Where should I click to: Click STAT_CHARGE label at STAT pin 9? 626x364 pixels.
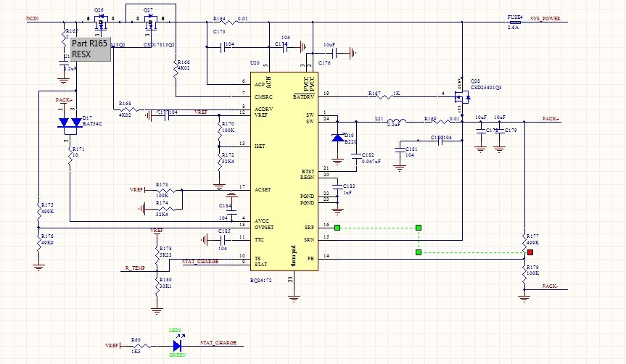[200, 262]
